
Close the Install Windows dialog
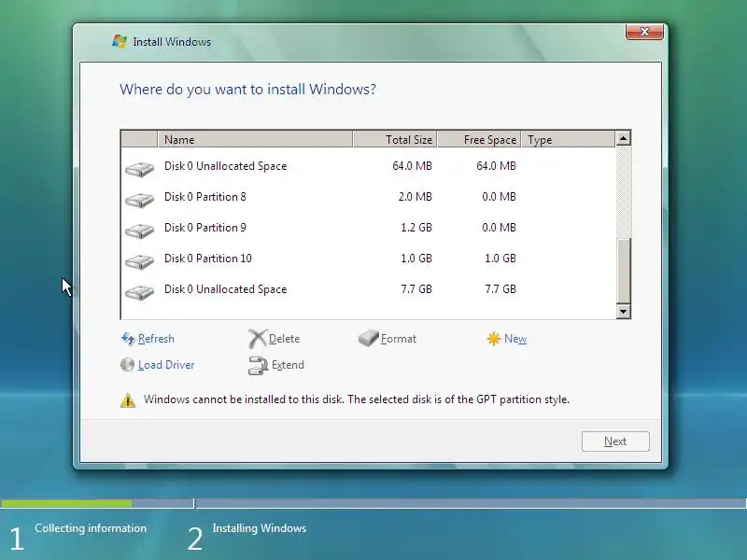click(644, 32)
